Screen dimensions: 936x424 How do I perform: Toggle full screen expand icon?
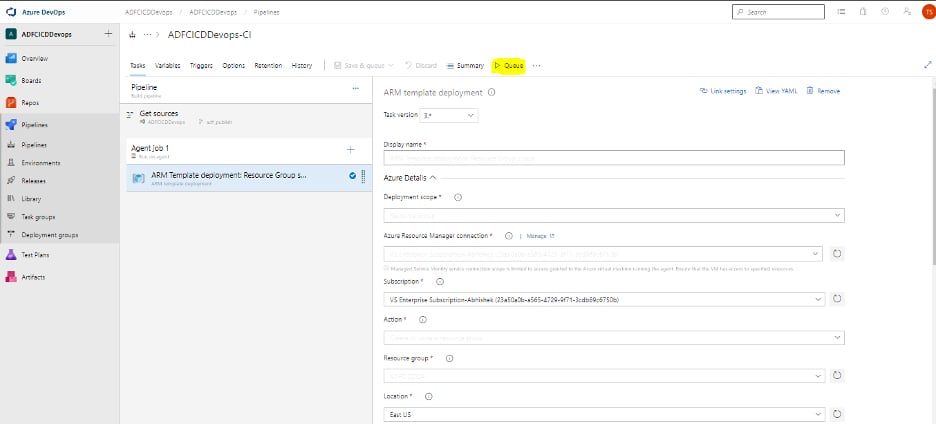pos(928,64)
